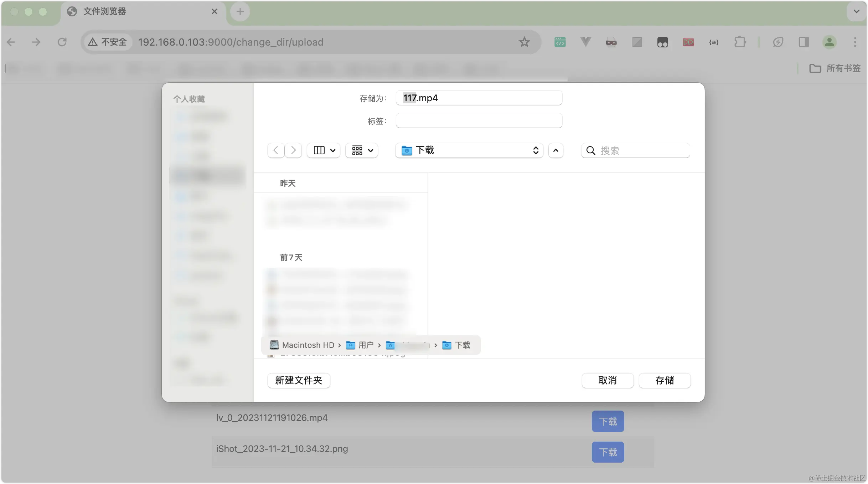Bookmark this page with the star icon

tap(524, 42)
